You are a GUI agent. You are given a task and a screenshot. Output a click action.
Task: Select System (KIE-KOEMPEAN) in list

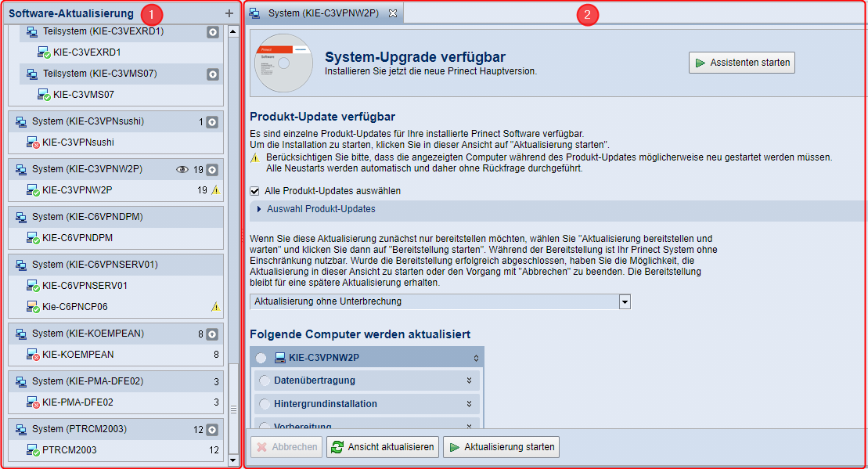pyautogui.click(x=116, y=334)
